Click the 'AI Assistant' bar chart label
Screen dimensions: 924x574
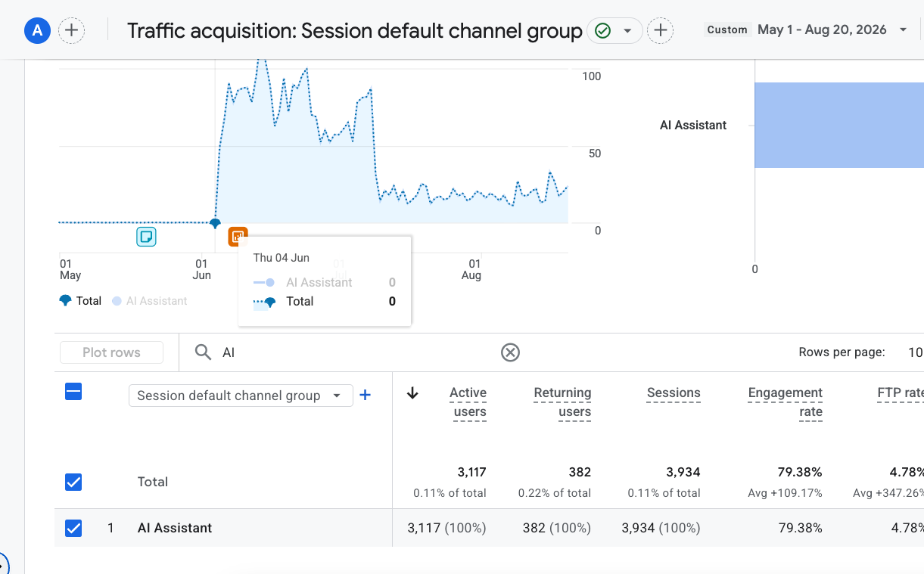point(693,125)
